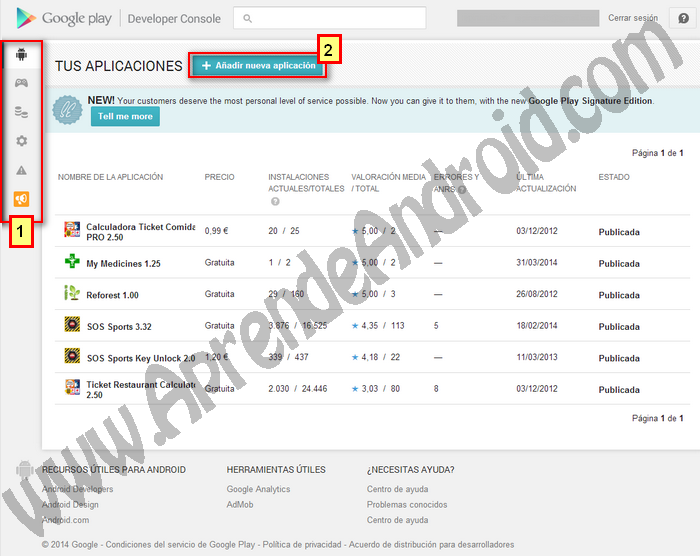Click Precio column header
Image resolution: width=700 pixels, height=556 pixels.
[x=219, y=177]
